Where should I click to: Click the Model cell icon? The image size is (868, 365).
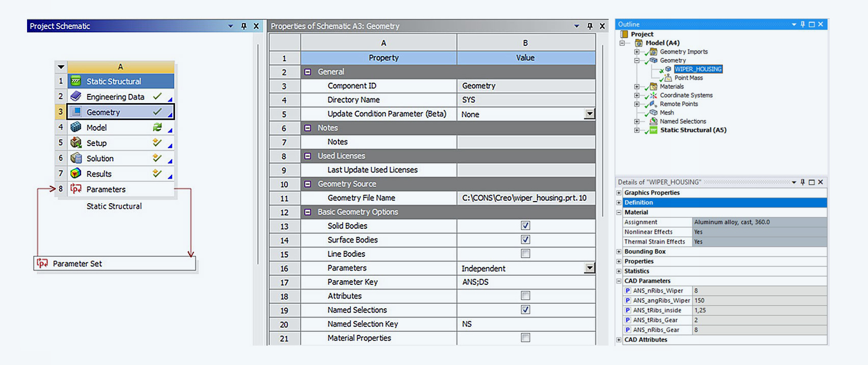[76, 127]
